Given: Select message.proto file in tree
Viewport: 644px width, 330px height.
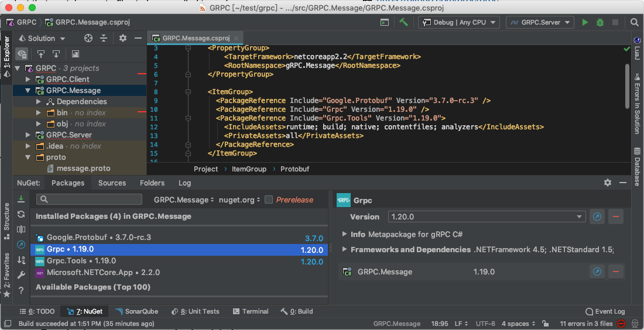Looking at the screenshot, I should click(78, 169).
